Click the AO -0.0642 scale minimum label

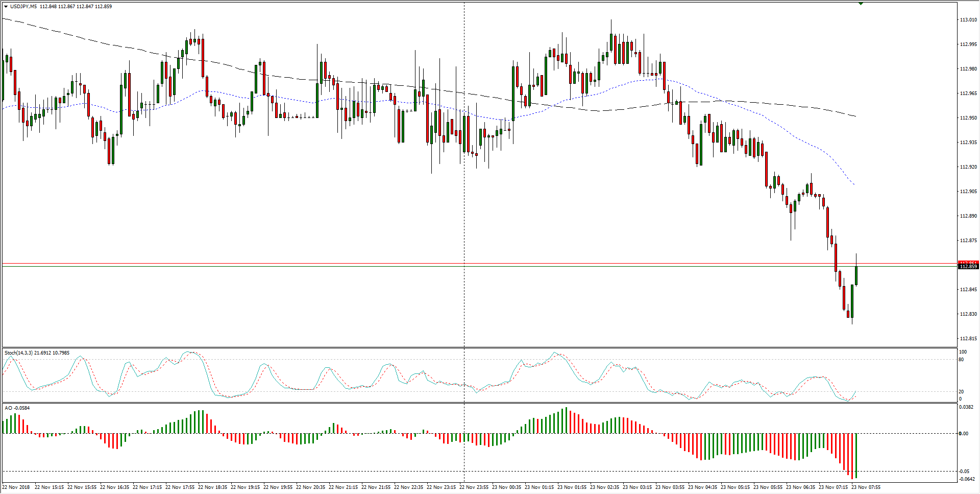click(x=967, y=479)
